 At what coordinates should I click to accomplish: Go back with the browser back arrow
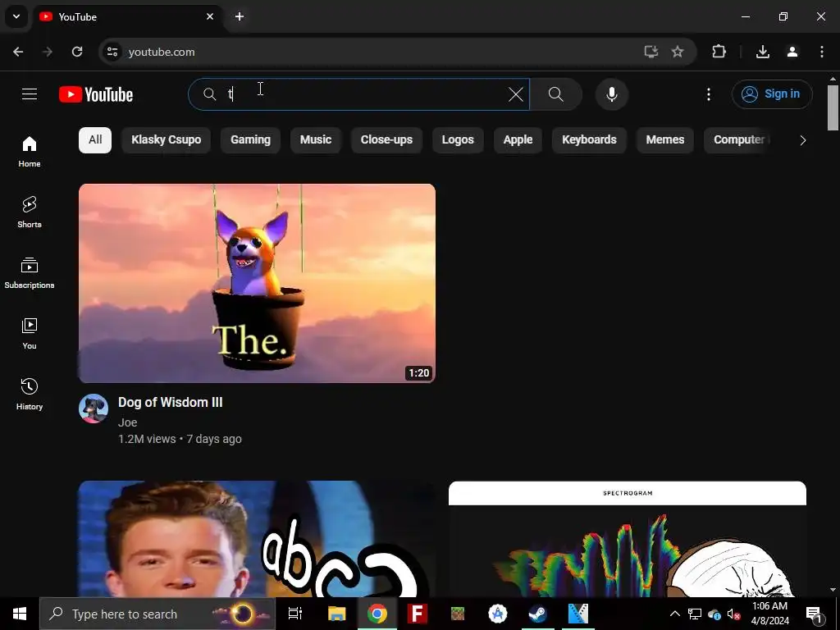[x=18, y=52]
